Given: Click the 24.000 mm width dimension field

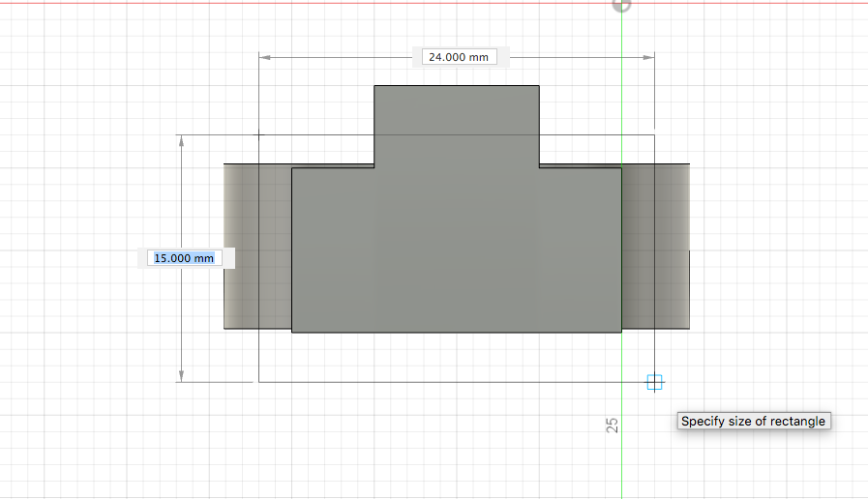Looking at the screenshot, I should (x=459, y=57).
